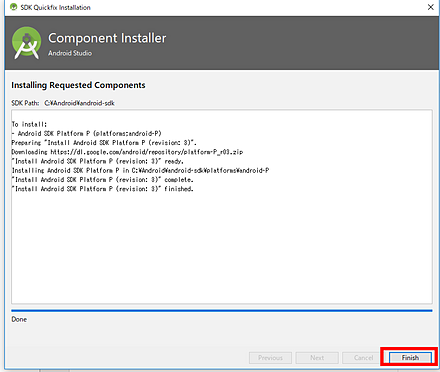
Task: Click the log line ending in 'ready.'
Action: point(98,161)
